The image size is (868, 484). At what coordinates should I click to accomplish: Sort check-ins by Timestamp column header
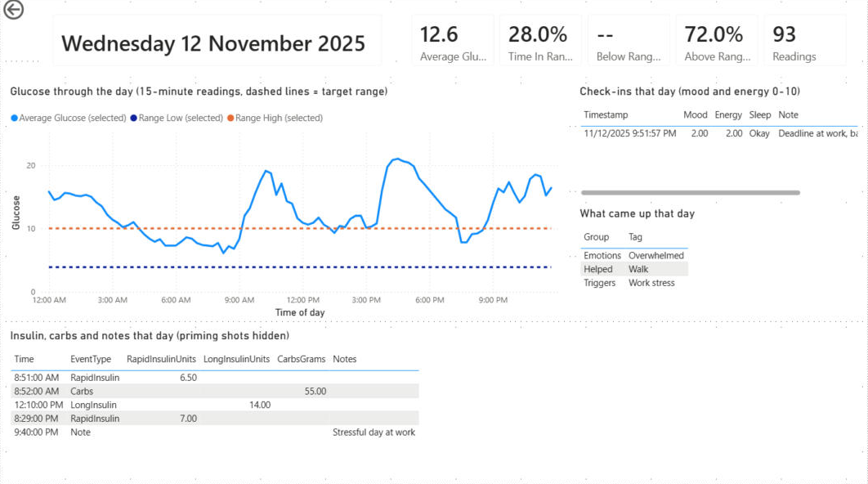tap(606, 114)
